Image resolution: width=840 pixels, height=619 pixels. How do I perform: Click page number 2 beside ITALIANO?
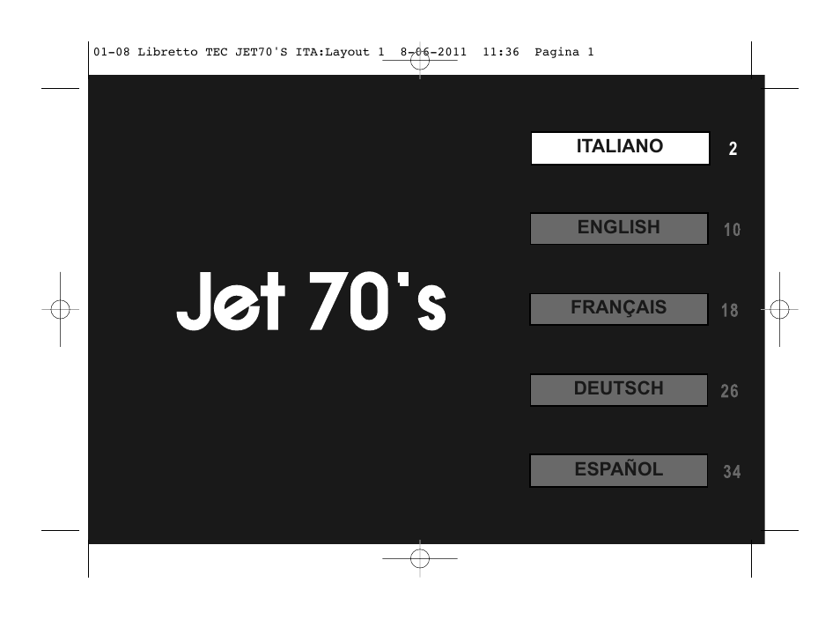pyautogui.click(x=733, y=149)
